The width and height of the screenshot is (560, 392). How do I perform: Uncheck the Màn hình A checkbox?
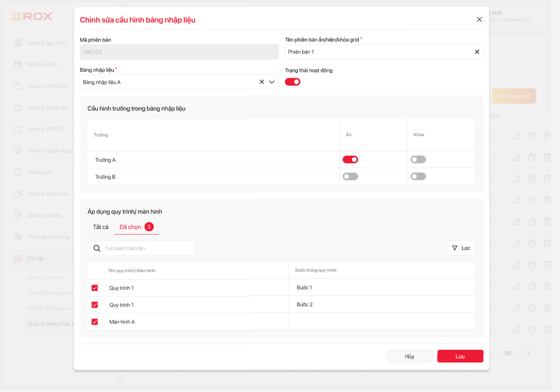(x=95, y=322)
